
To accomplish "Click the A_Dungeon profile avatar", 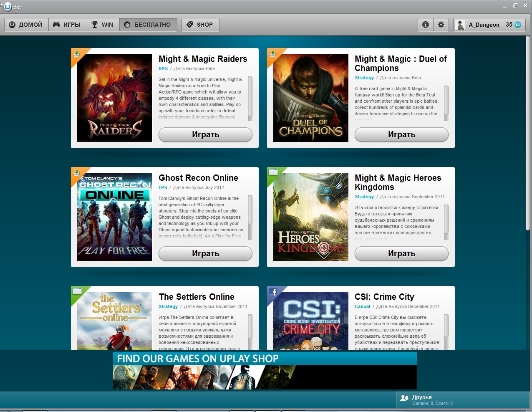I will coord(461,25).
